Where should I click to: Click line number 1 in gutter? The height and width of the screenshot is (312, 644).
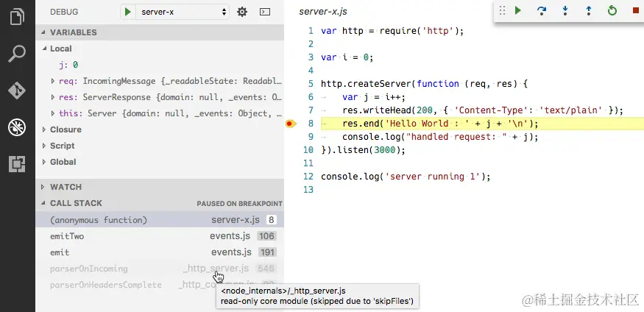point(311,31)
